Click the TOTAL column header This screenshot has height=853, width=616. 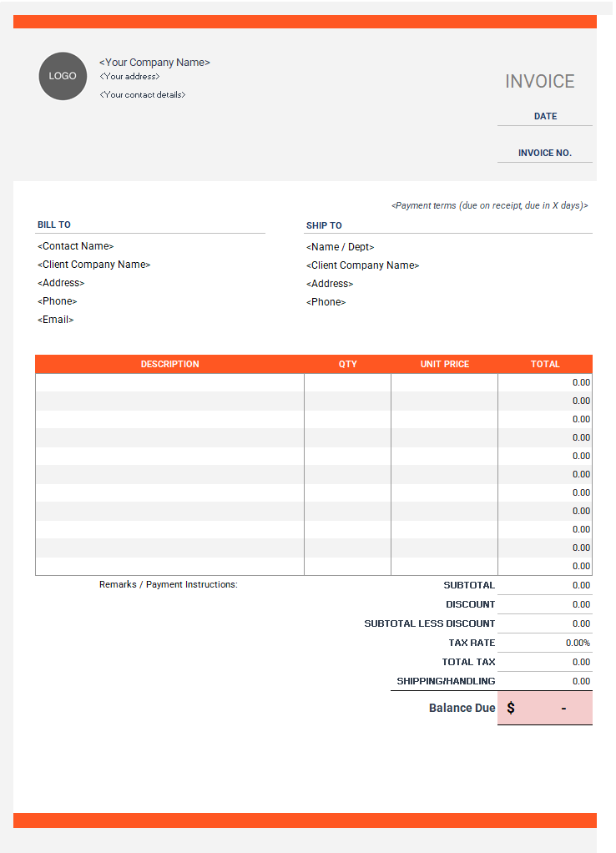pos(545,365)
